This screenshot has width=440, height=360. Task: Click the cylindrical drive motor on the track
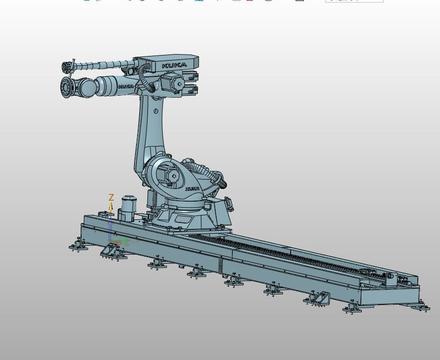pyautogui.click(x=127, y=208)
